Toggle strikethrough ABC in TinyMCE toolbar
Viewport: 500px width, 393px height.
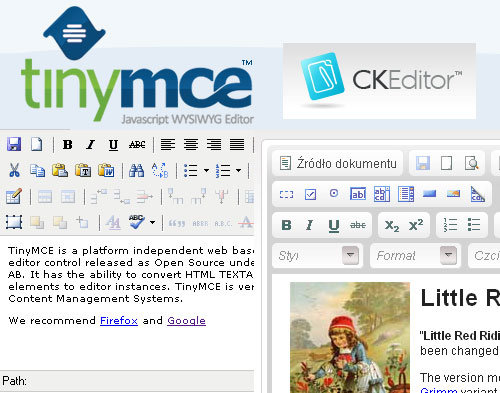137,145
